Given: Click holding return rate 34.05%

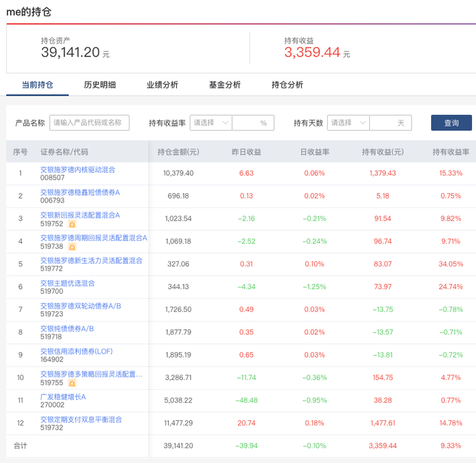Looking at the screenshot, I should 451,264.
